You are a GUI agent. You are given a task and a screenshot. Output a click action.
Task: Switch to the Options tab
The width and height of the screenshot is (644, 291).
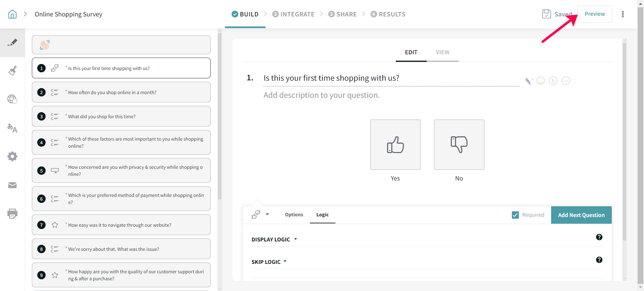point(294,215)
